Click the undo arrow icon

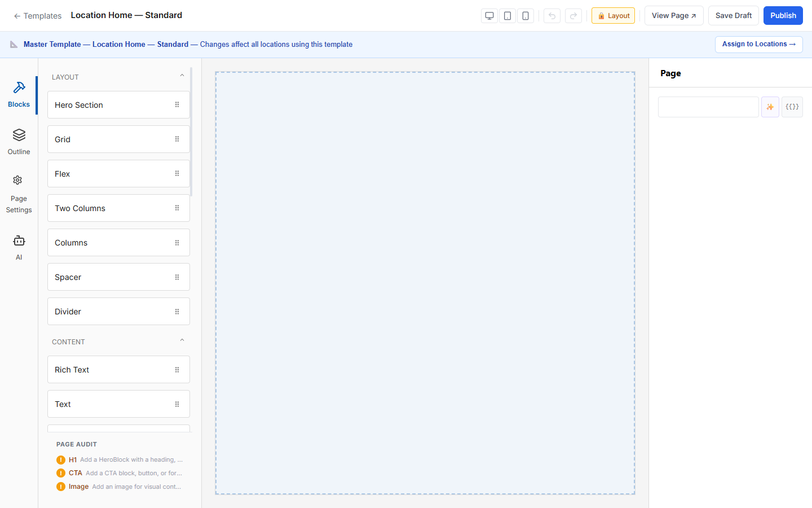[552, 16]
